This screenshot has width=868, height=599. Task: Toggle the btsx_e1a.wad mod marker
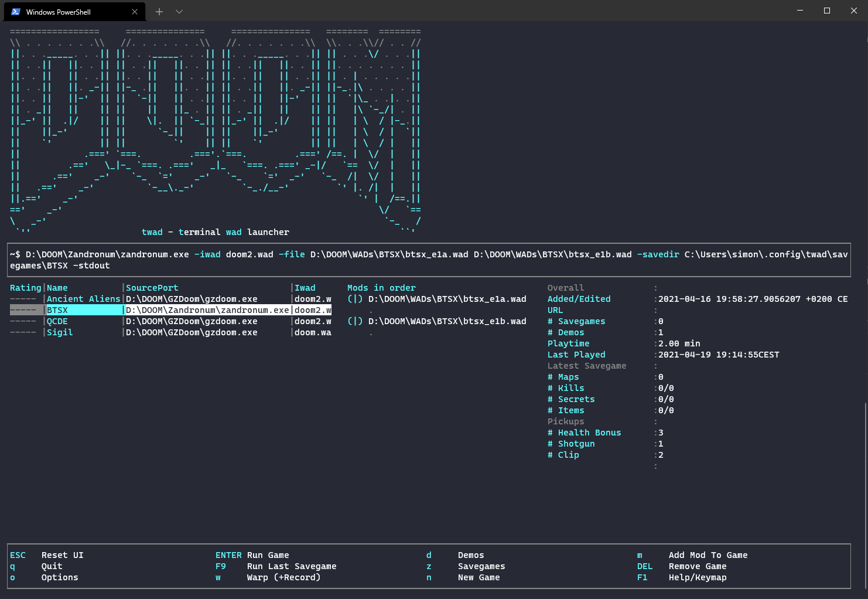click(x=355, y=299)
